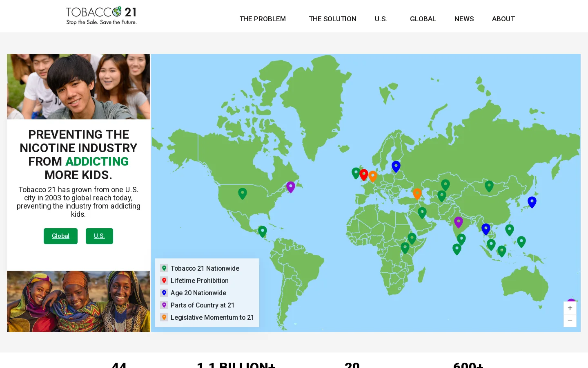Select the green pin southwest of India's tip

[x=457, y=249]
